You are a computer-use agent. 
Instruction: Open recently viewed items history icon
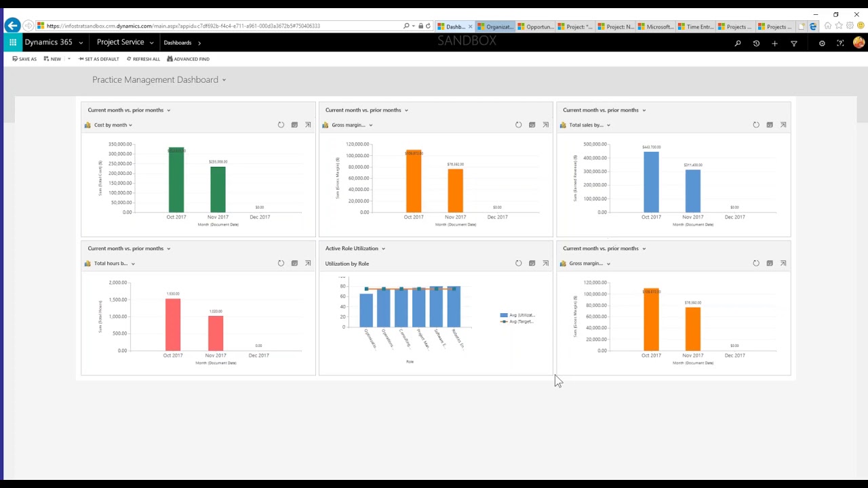(756, 43)
